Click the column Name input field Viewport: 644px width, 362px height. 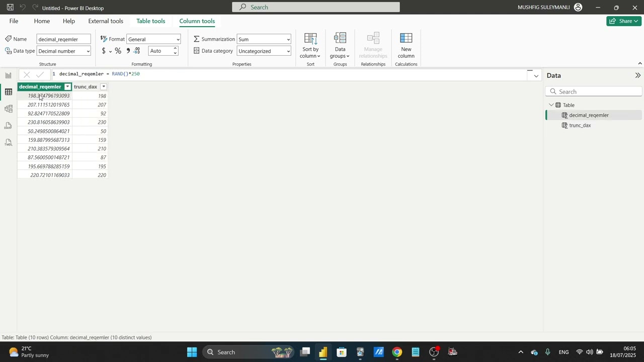pyautogui.click(x=64, y=39)
